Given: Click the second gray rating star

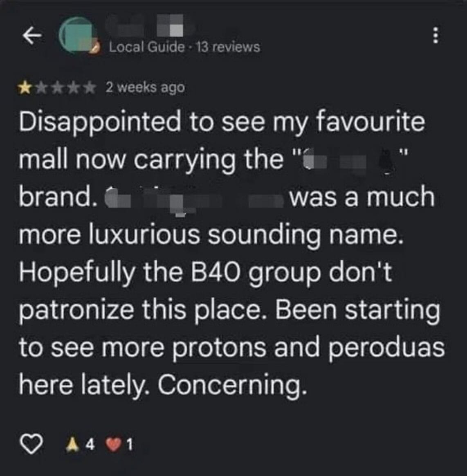Looking at the screenshot, I should click(41, 88).
